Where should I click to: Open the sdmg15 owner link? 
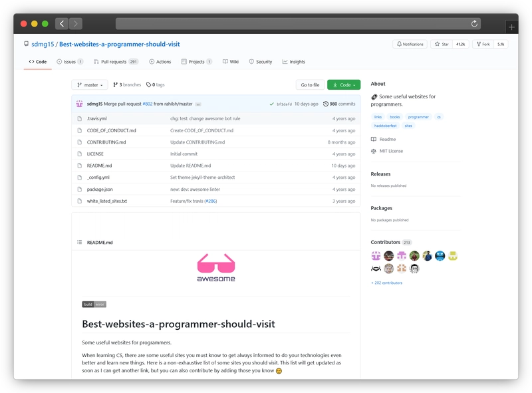click(x=43, y=44)
